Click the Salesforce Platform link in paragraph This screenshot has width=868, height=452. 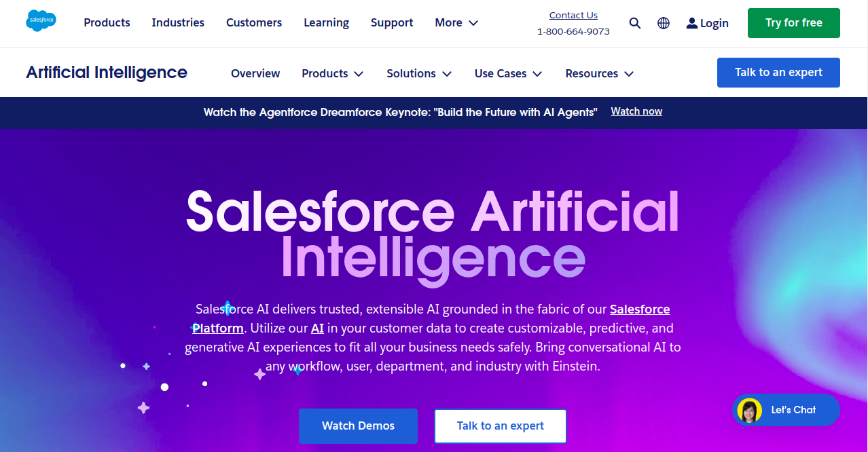[x=639, y=309]
